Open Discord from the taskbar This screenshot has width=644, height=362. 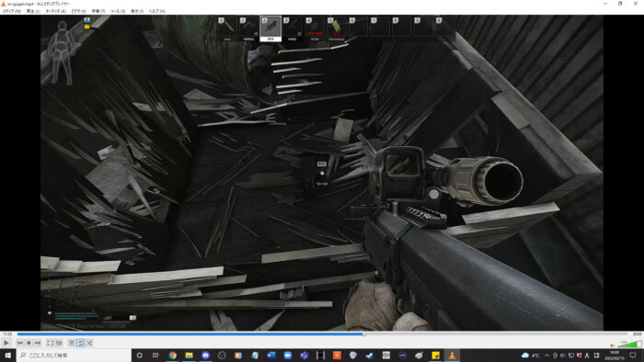coord(205,355)
